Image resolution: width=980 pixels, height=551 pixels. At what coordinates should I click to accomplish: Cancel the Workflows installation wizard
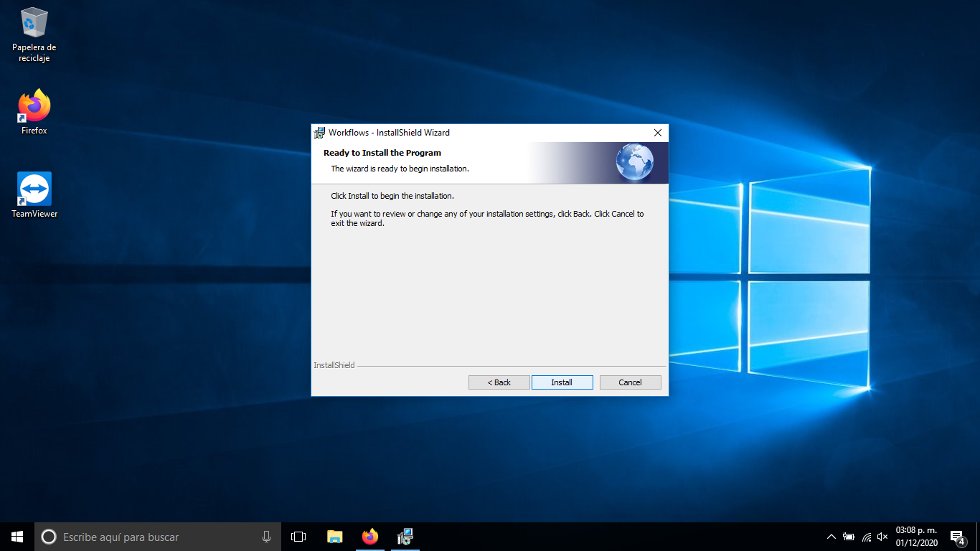(x=630, y=382)
